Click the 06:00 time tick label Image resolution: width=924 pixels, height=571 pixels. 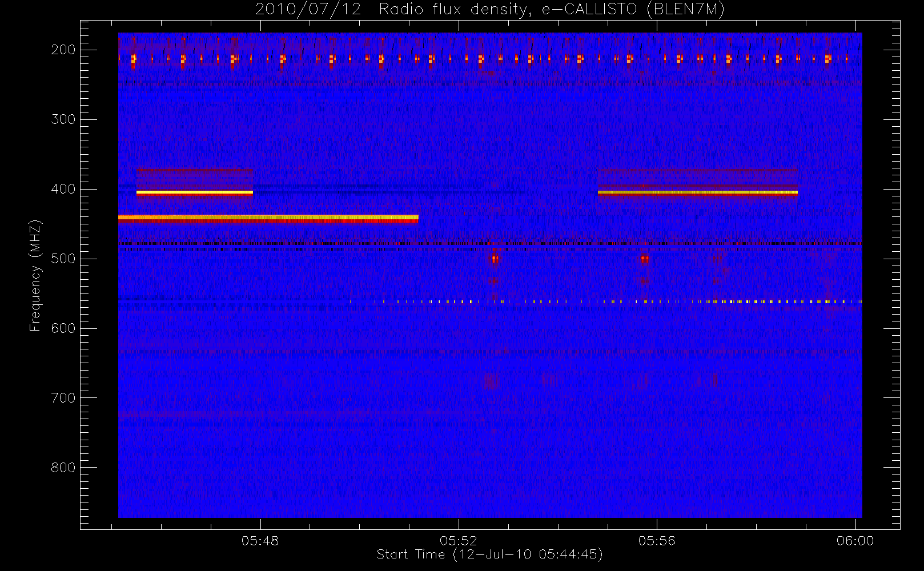click(x=855, y=541)
